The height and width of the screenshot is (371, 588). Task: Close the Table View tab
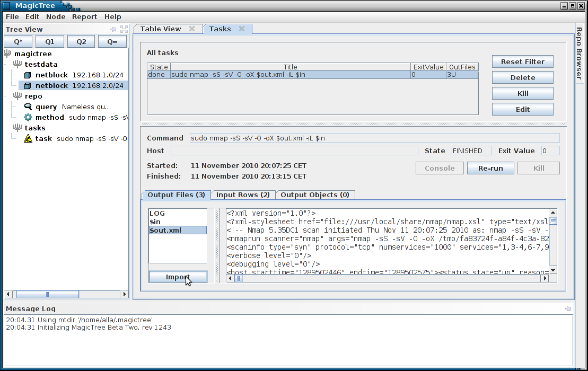[191, 29]
